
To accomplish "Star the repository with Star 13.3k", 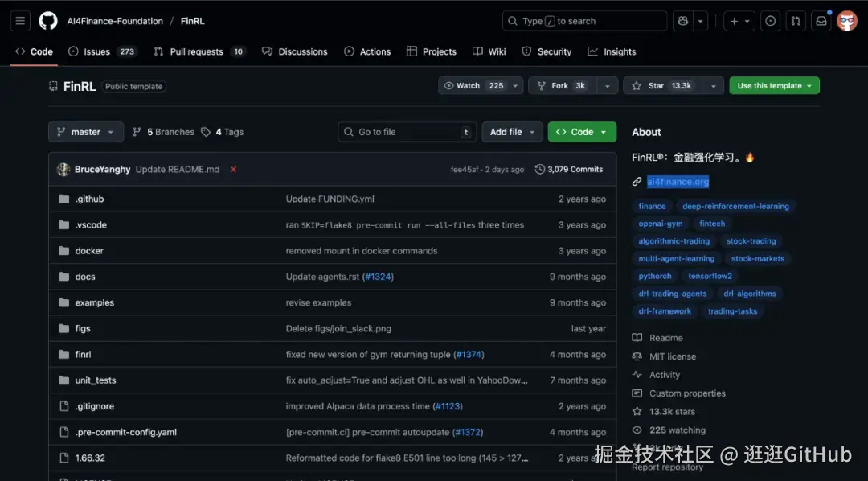I will point(662,86).
